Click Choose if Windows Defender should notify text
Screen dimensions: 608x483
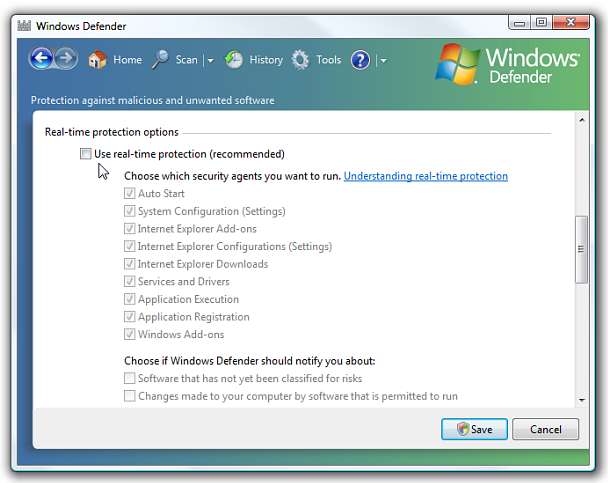250,361
